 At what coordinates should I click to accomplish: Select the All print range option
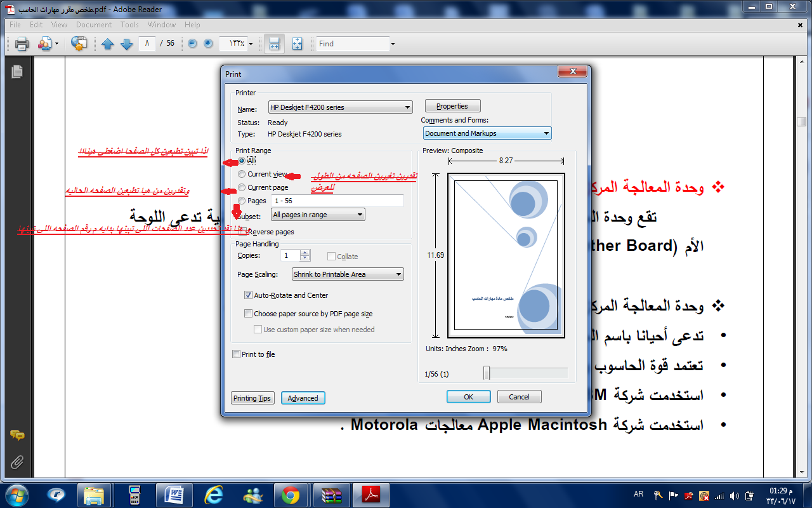[x=242, y=161]
